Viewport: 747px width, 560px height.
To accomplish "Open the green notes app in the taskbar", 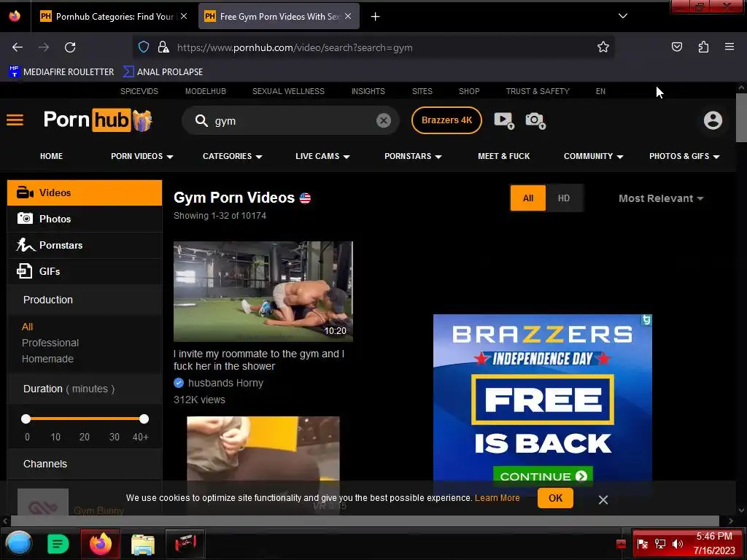I will coord(58,544).
